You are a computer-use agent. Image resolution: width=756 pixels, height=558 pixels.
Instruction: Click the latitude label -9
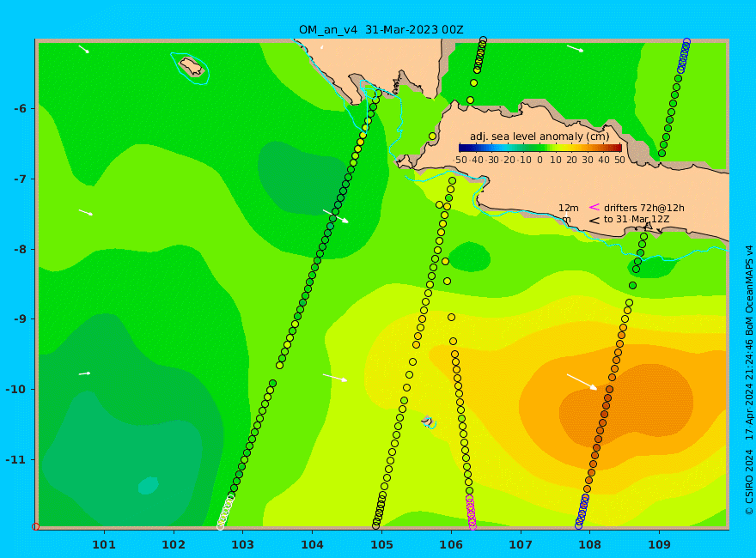pyautogui.click(x=20, y=319)
